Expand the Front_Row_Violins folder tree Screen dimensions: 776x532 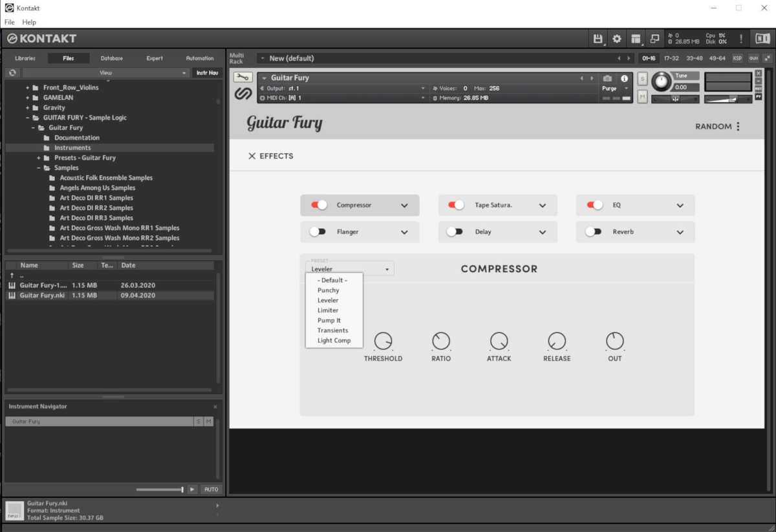[28, 88]
